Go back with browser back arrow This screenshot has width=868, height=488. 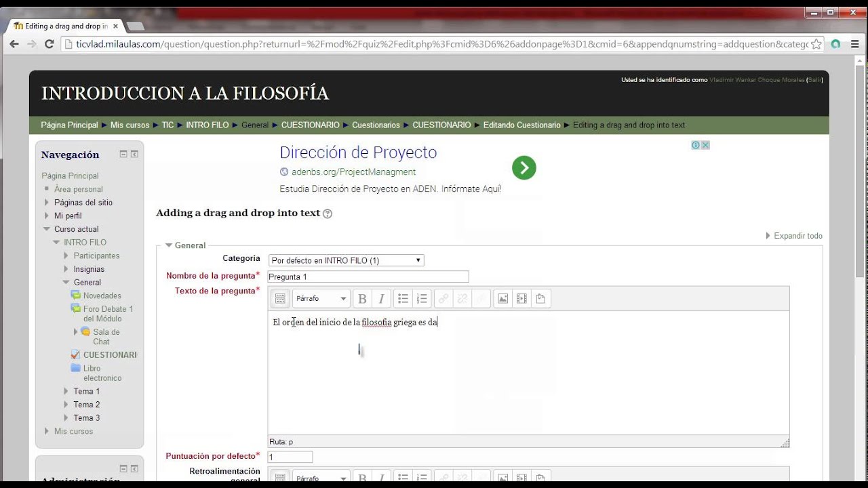point(14,44)
